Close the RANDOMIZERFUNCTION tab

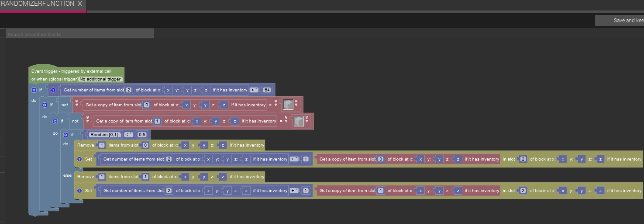tap(80, 3)
